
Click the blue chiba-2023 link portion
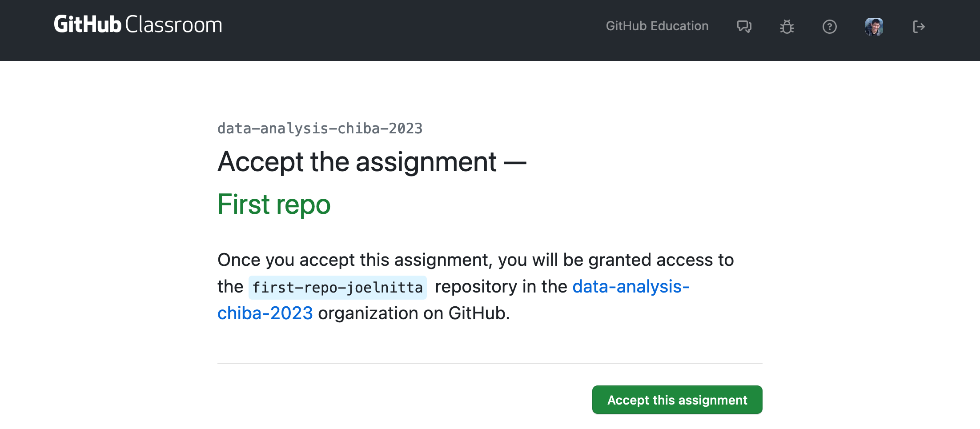click(x=265, y=313)
